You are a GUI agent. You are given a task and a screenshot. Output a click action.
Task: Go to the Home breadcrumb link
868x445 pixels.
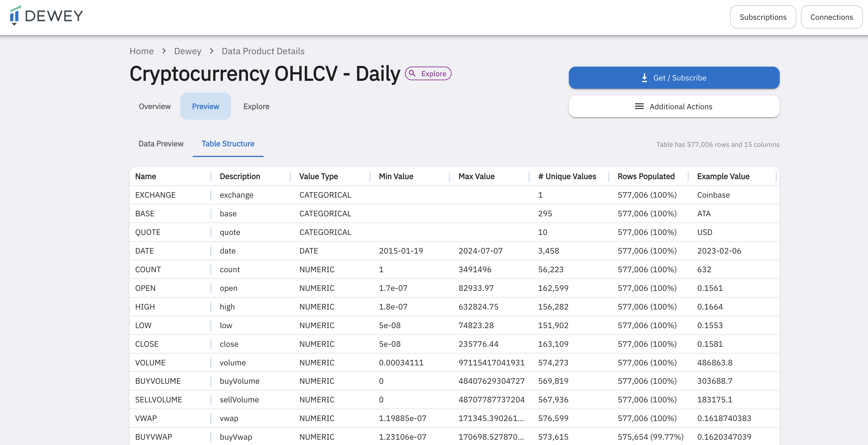142,51
